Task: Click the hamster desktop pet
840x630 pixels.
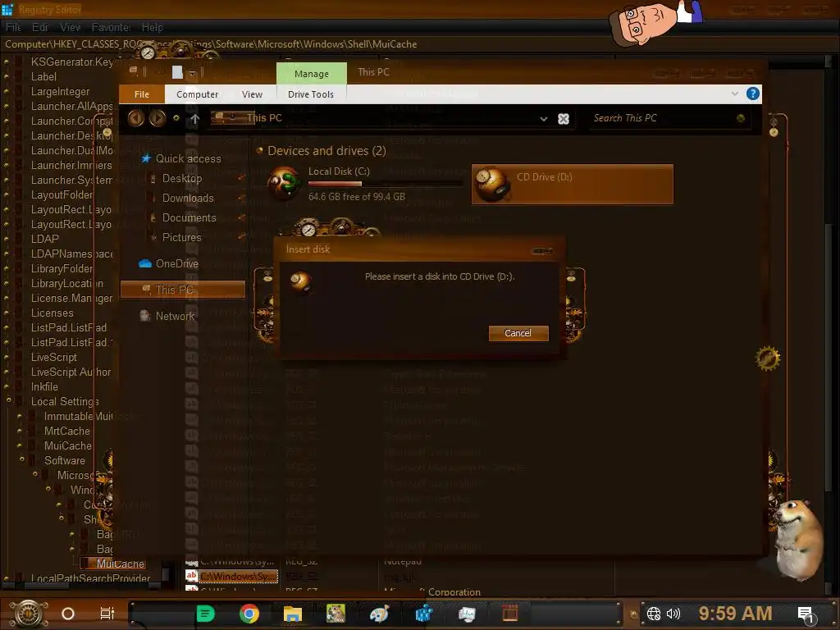Action: (x=797, y=540)
